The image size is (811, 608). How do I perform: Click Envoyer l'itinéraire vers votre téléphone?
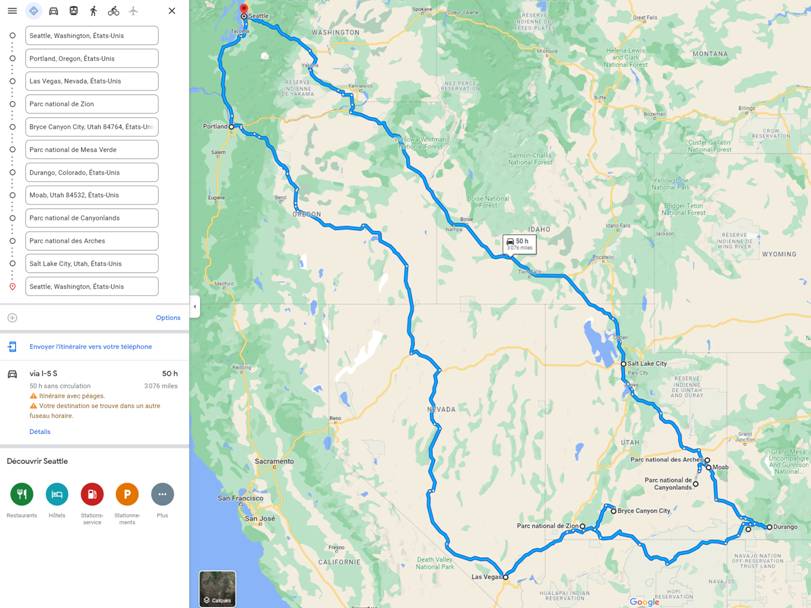[x=91, y=347]
